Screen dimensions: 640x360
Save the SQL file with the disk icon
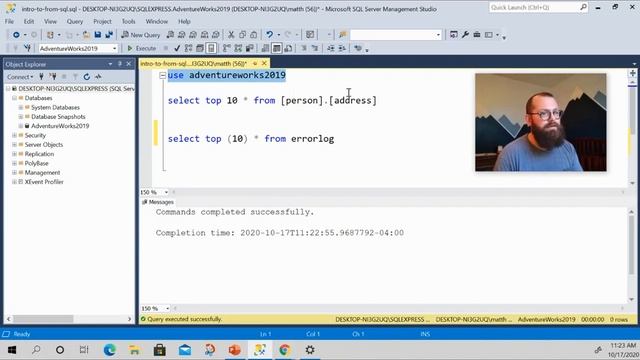pos(98,35)
